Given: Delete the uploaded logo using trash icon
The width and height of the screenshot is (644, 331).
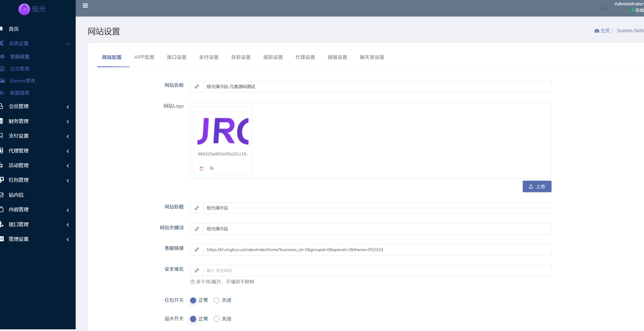Looking at the screenshot, I should [201, 168].
